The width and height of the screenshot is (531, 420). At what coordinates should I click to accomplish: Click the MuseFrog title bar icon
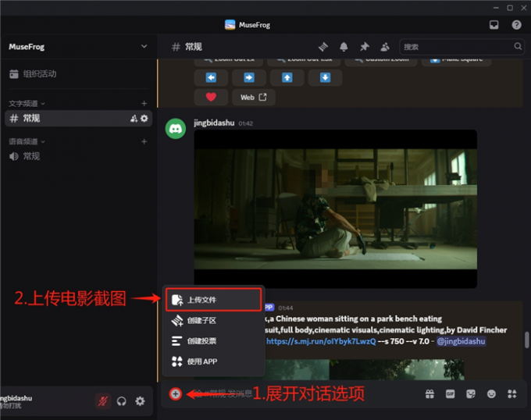click(230, 25)
